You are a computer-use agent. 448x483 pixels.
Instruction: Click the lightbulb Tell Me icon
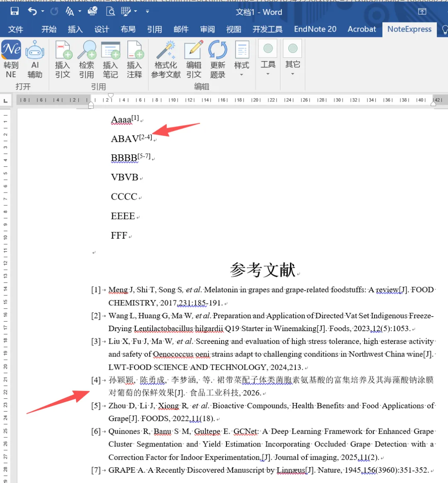[x=445, y=29]
